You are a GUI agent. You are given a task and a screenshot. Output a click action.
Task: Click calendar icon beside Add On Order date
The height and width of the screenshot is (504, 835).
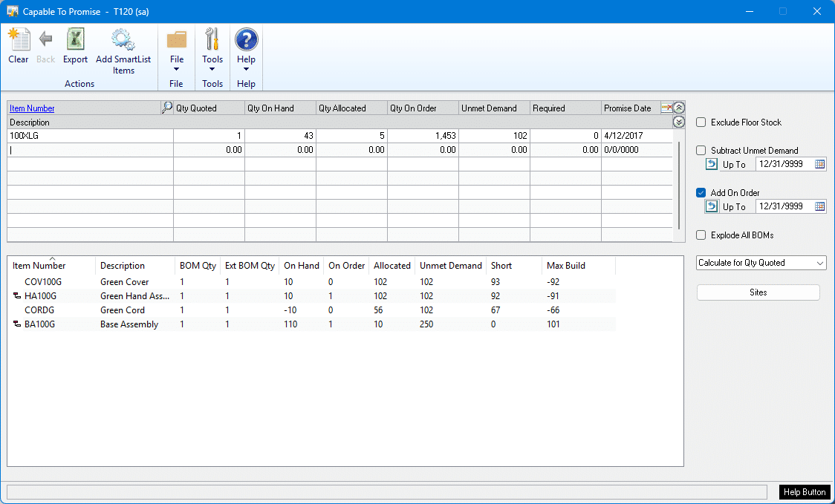point(819,206)
